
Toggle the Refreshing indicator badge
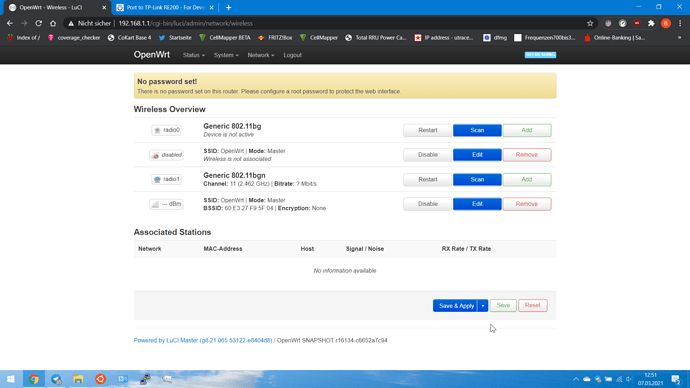540,55
